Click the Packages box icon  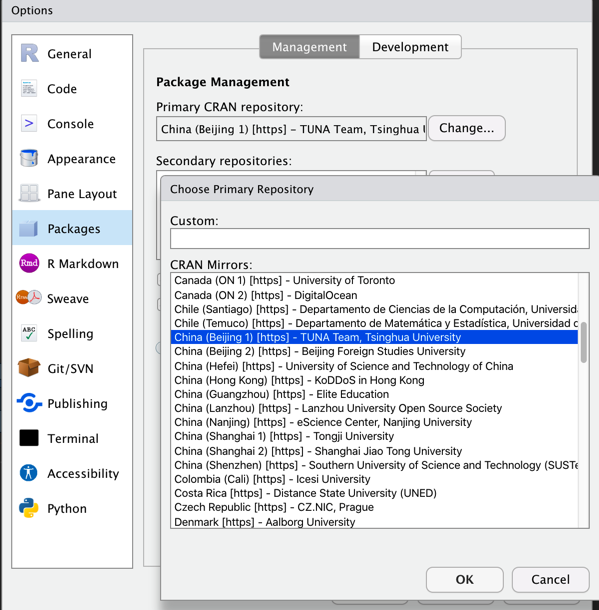[28, 228]
